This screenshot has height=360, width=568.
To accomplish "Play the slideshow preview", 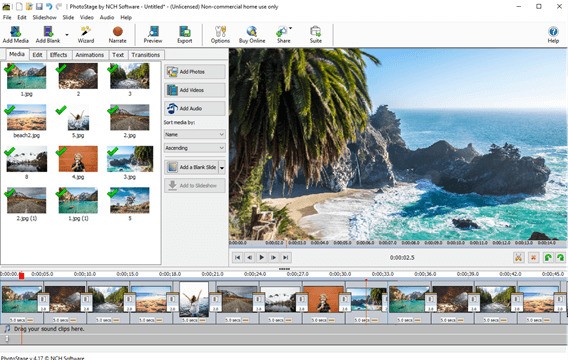I will point(262,257).
